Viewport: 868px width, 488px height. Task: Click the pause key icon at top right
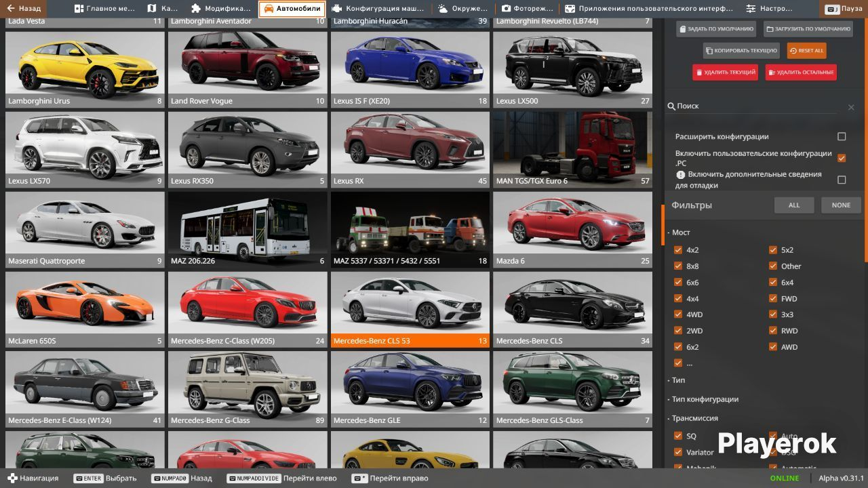pos(831,9)
